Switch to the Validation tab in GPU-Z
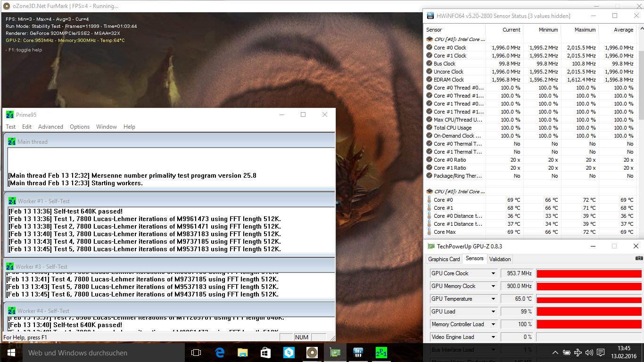 point(500,259)
